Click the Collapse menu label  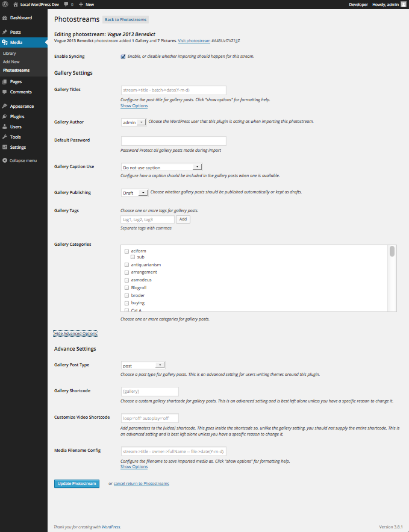click(23, 160)
